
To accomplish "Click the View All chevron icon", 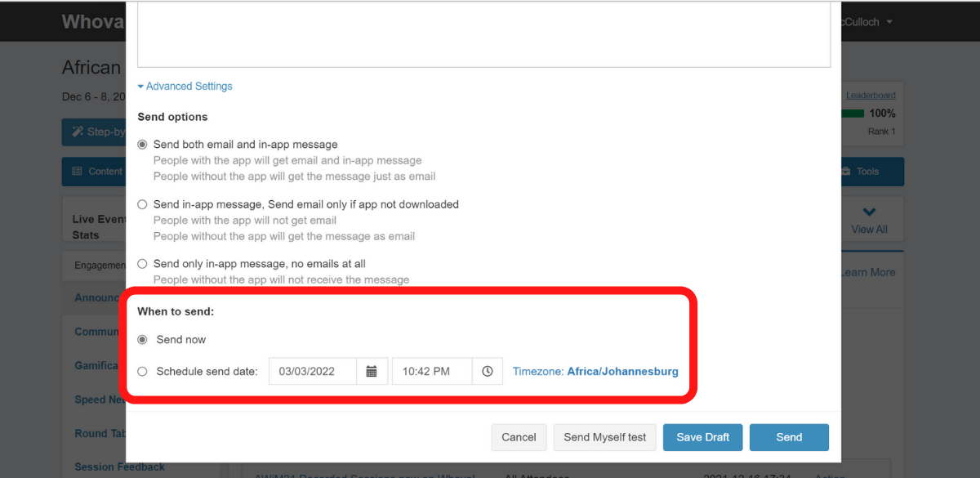I will 869,212.
